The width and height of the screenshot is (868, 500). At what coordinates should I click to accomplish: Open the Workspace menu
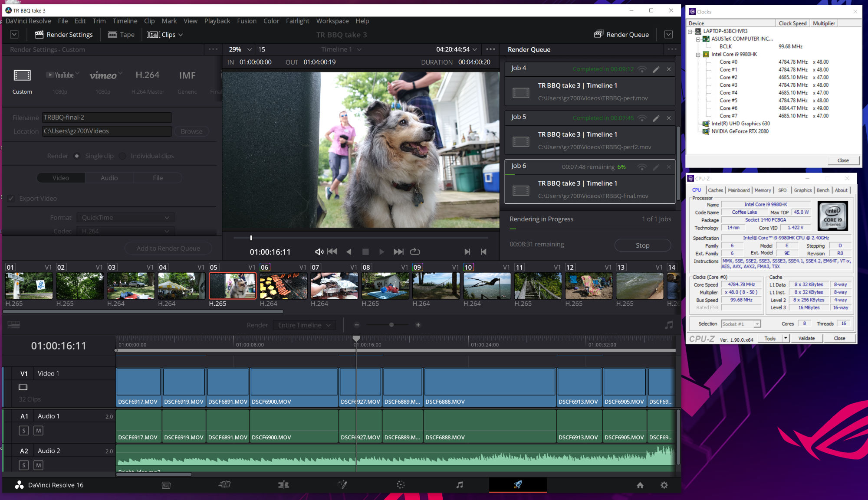(x=332, y=21)
